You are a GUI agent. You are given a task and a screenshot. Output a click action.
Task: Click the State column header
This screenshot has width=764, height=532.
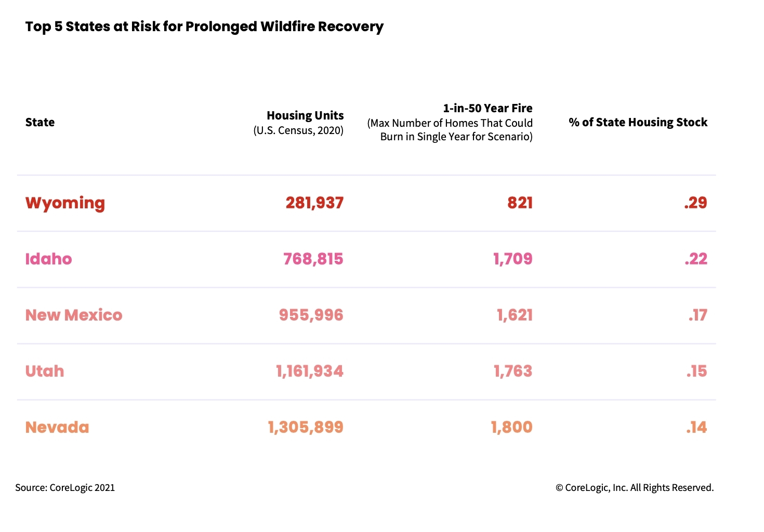[x=40, y=122]
